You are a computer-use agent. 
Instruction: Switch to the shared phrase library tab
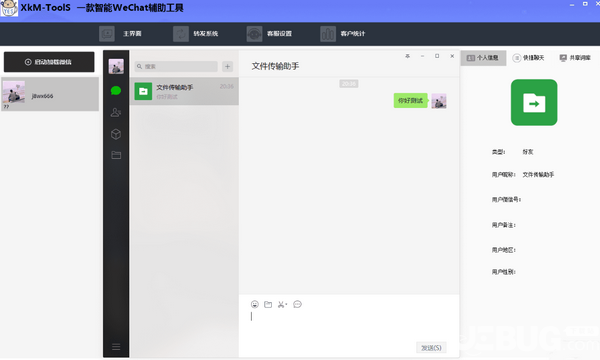(x=575, y=58)
